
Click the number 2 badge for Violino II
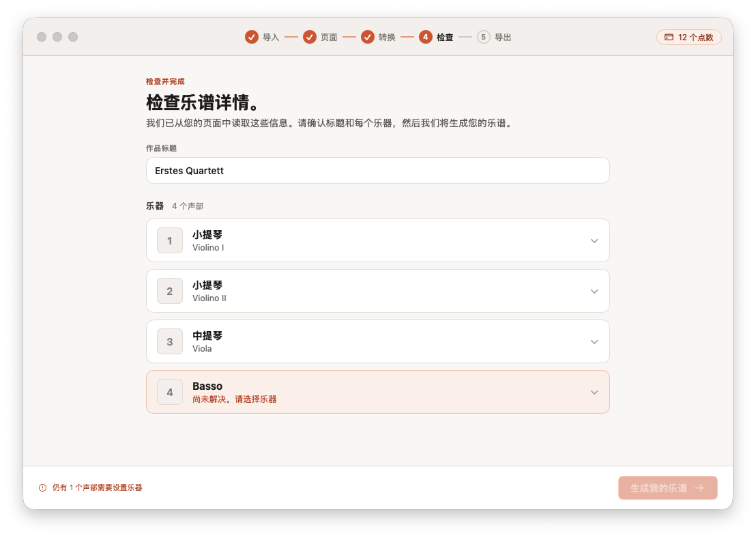click(x=170, y=291)
